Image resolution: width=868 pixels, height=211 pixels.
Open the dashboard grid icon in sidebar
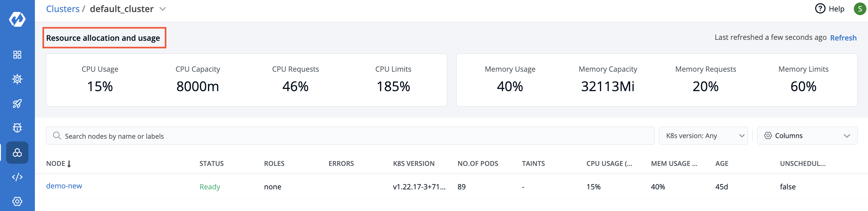tap(17, 55)
